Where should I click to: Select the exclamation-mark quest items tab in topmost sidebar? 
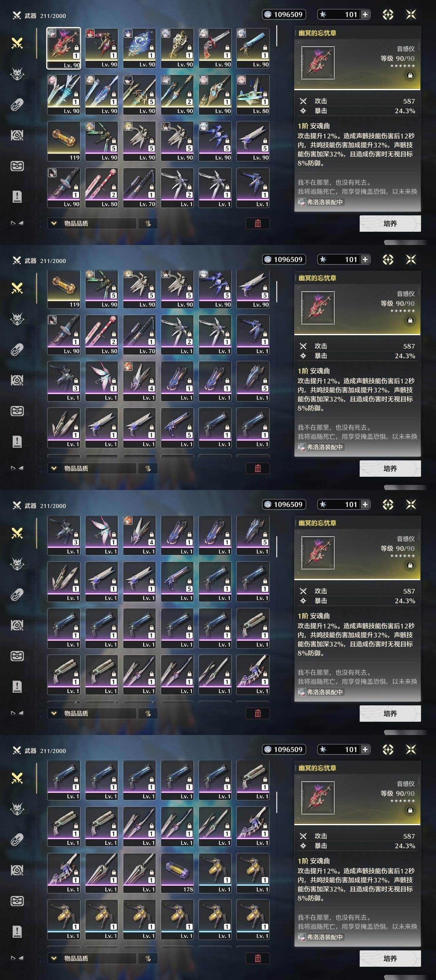17,197
